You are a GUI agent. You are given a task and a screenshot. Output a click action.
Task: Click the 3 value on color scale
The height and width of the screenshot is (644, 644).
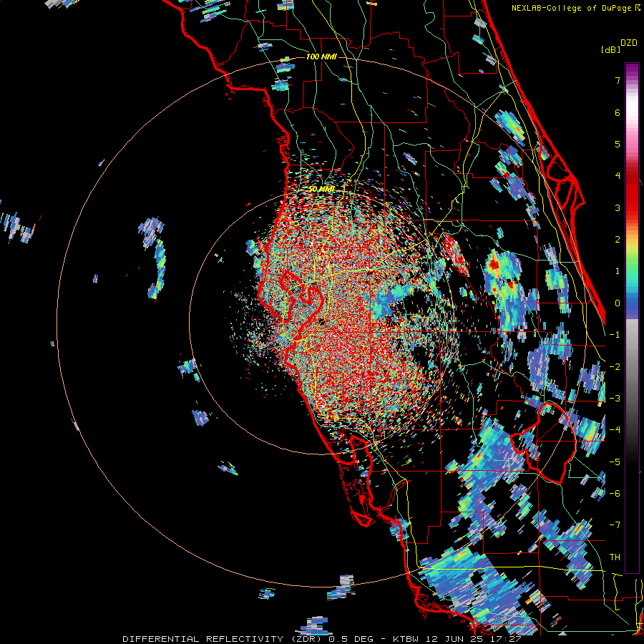click(x=618, y=208)
